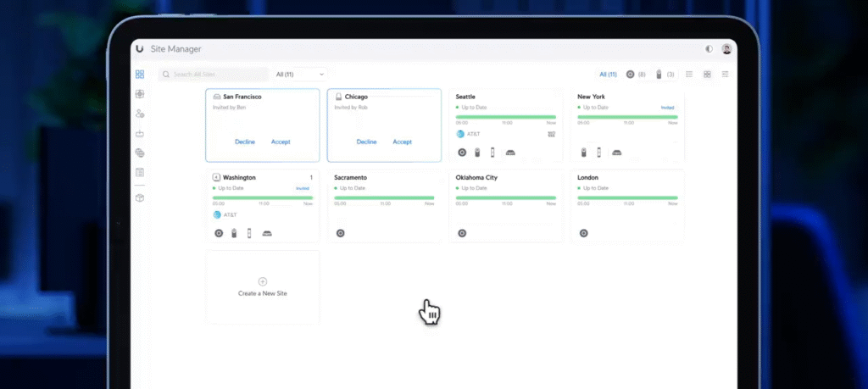Expand the All (11) sites dropdown

click(x=300, y=75)
